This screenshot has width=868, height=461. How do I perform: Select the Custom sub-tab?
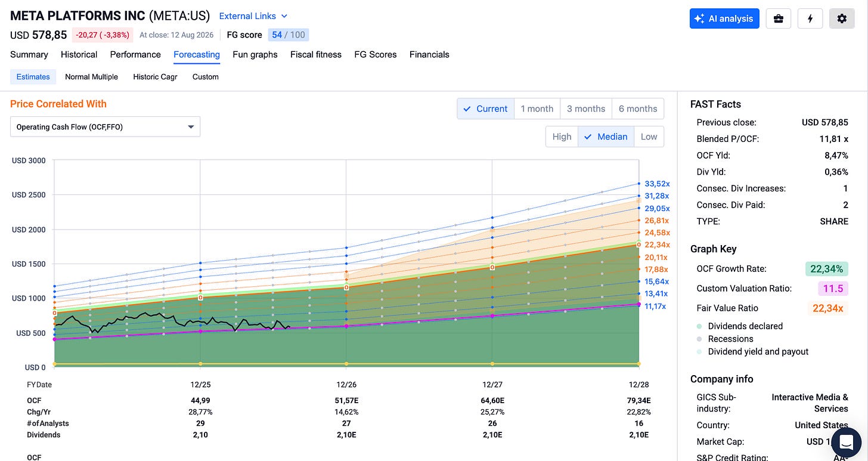[206, 76]
